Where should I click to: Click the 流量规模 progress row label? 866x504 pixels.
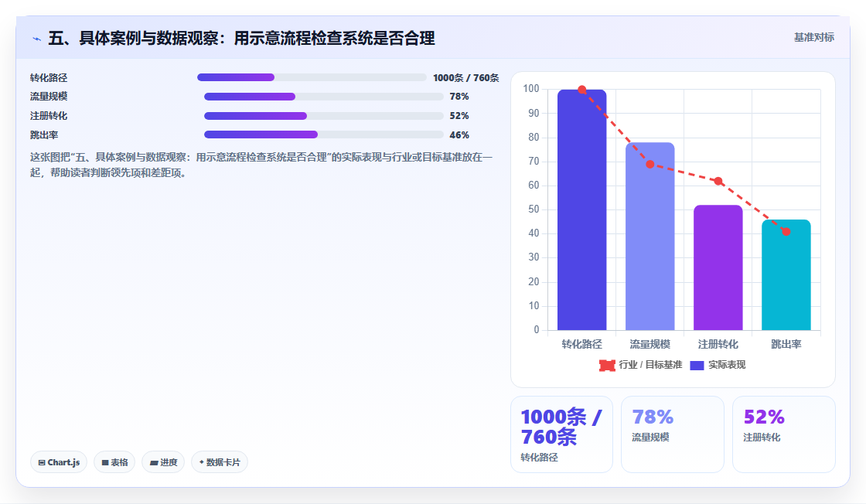(x=49, y=97)
